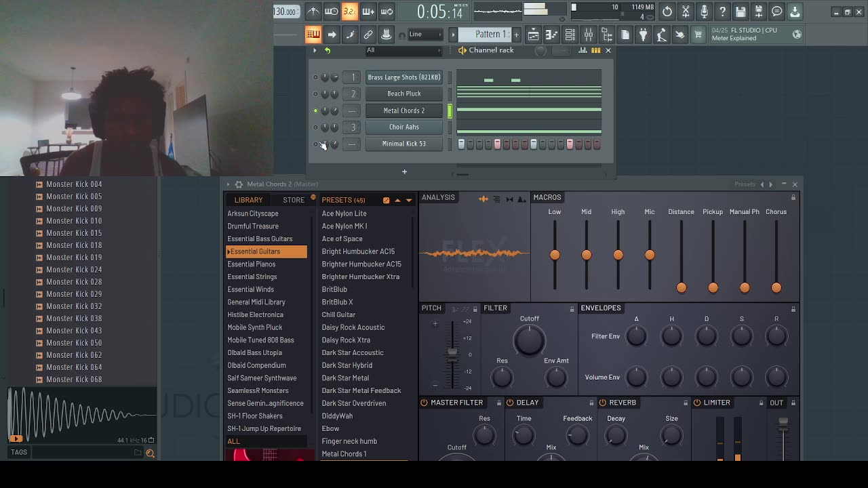
Task: Click the undo history circular arrow icon
Action: pos(667,12)
